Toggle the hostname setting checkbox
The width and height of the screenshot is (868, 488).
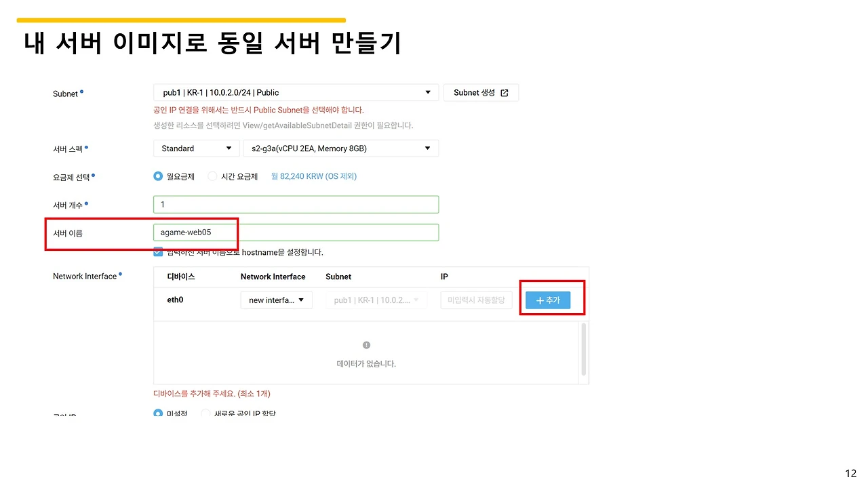tap(157, 251)
